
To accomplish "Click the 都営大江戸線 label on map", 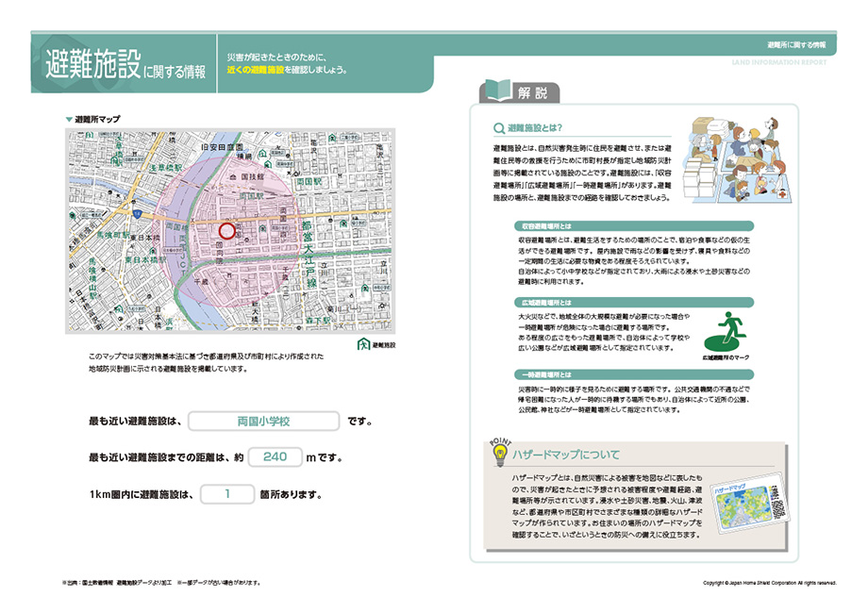I will 309,254.
